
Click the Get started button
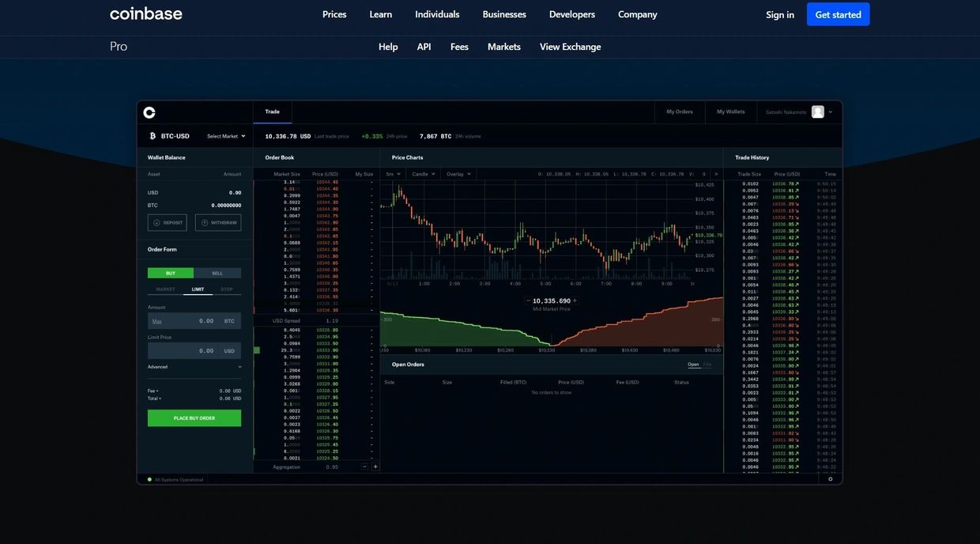838,14
